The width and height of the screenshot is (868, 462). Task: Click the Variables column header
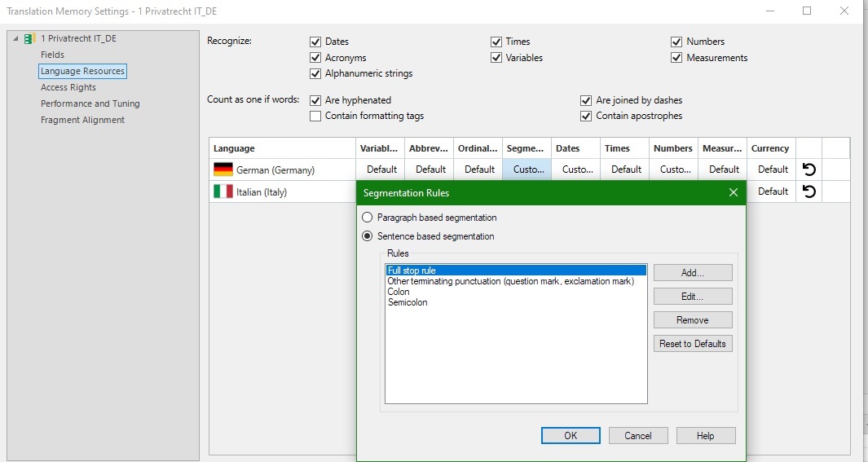(381, 148)
